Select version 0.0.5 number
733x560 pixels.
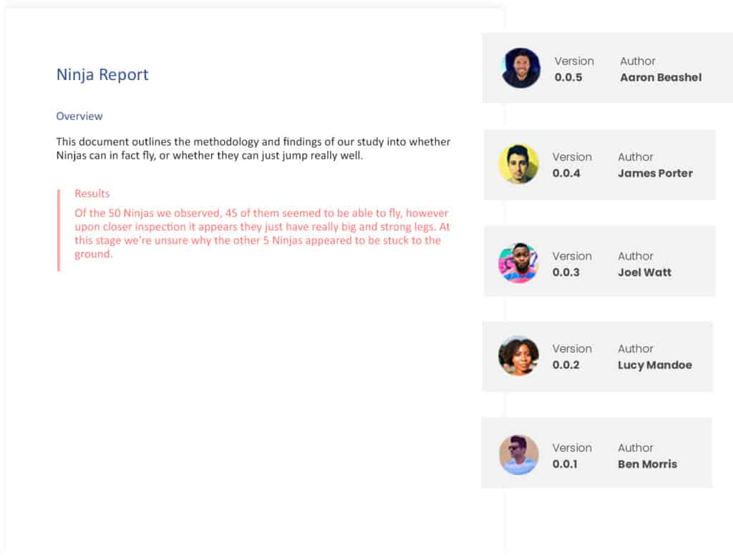click(568, 77)
